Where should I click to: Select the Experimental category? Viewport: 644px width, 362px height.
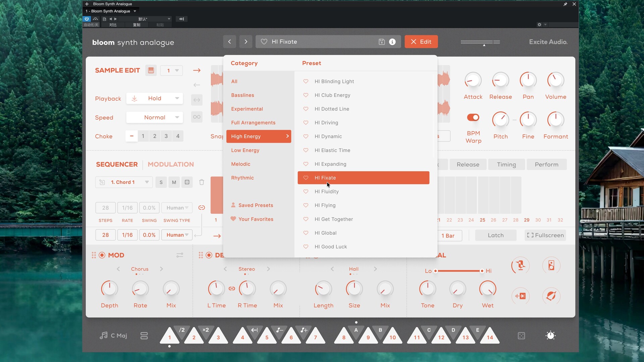(247, 109)
